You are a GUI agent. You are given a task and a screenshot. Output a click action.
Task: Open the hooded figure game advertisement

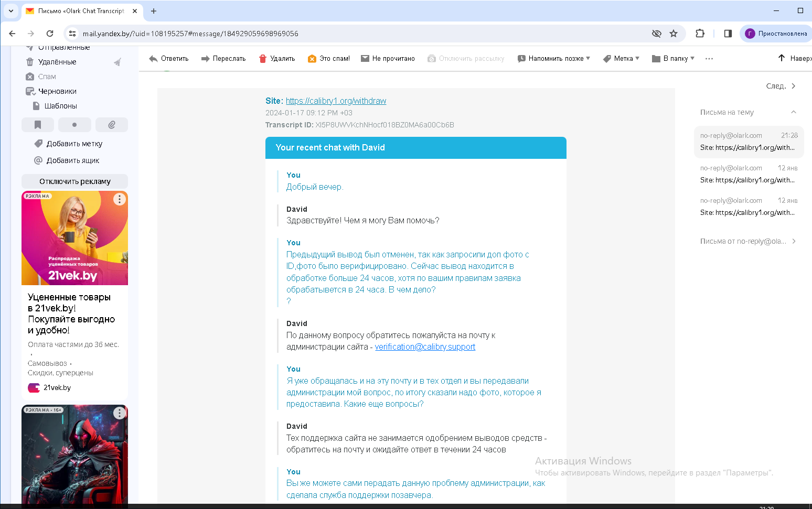click(x=74, y=455)
